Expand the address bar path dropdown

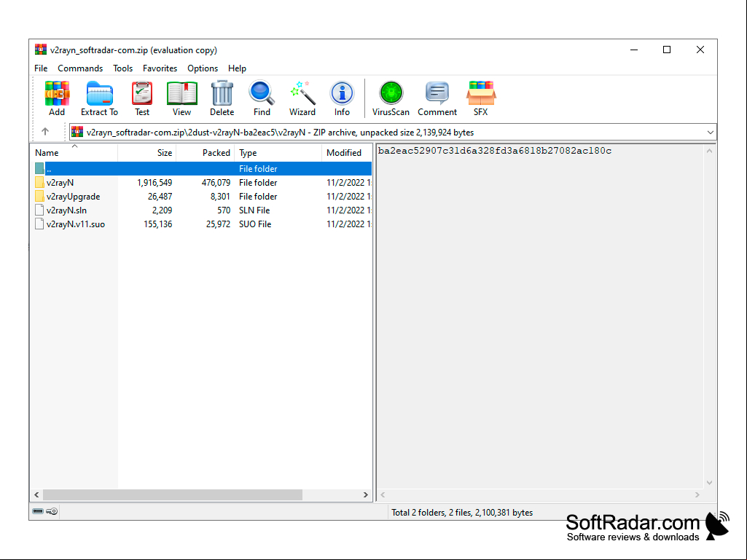(x=710, y=133)
